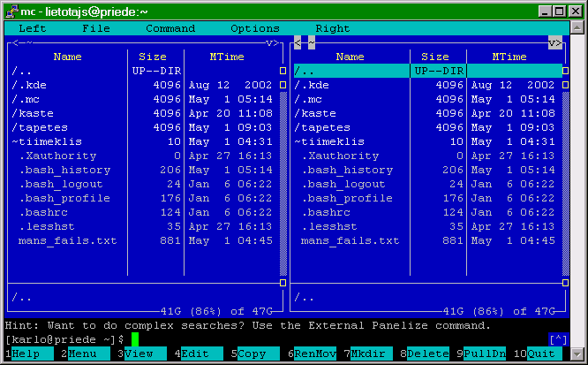This screenshot has height=365, width=588.
Task: Open the Options menu
Action: [x=255, y=28]
